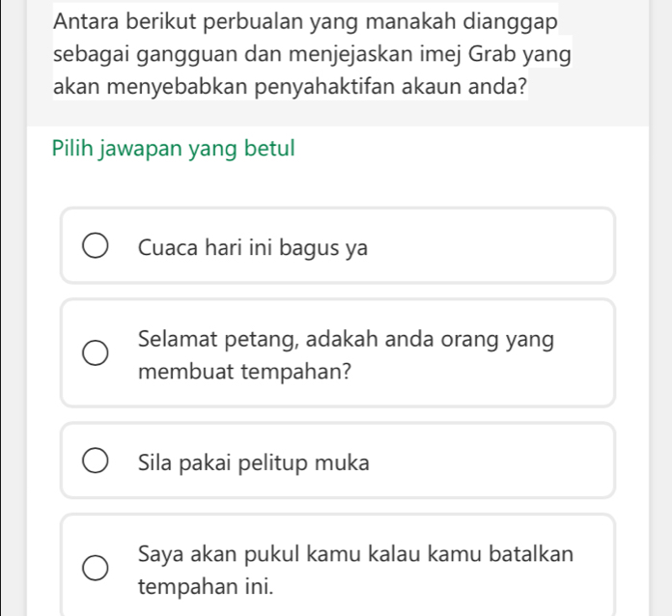The height and width of the screenshot is (616, 672).
Task: Click the "Pilih jawapan yang betul" instruction
Action: tap(174, 150)
